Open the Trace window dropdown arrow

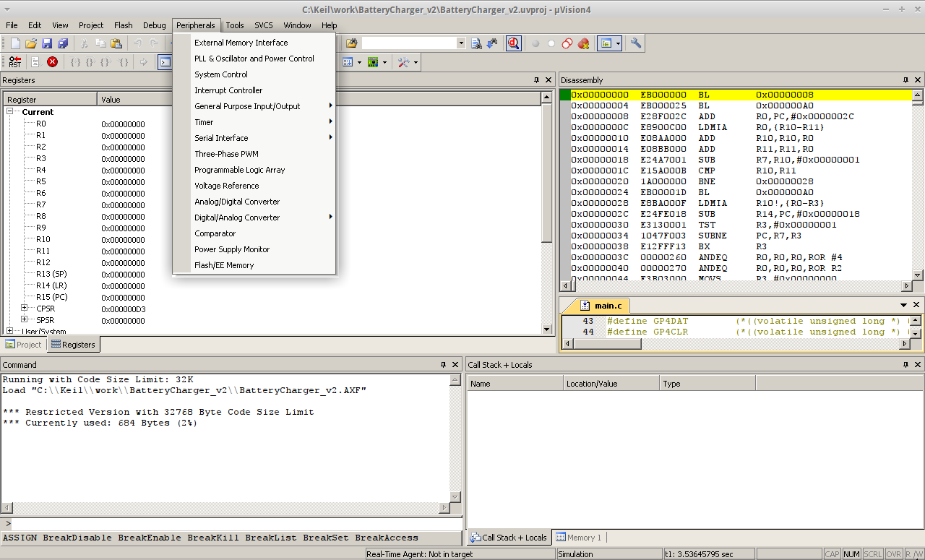[x=359, y=62]
